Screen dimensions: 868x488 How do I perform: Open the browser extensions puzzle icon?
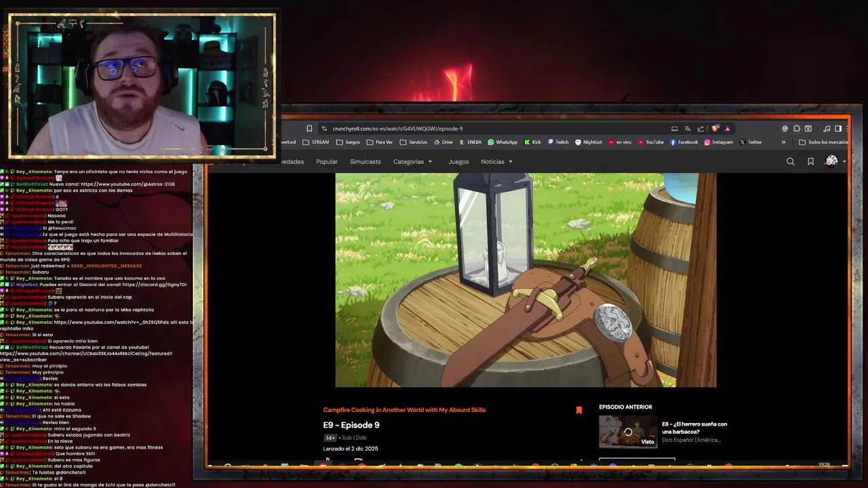[797, 129]
